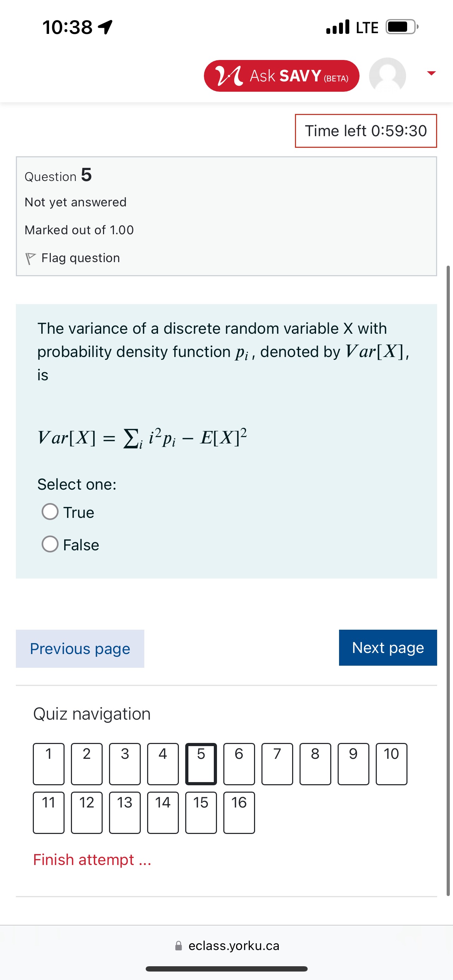Open the user profile avatar
This screenshot has width=453, height=980.
tap(387, 75)
